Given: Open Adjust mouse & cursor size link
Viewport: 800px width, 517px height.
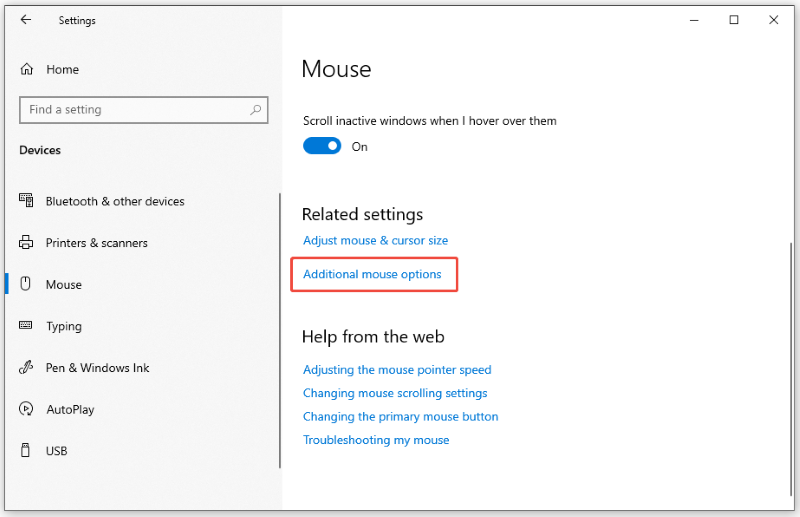Looking at the screenshot, I should click(x=376, y=240).
